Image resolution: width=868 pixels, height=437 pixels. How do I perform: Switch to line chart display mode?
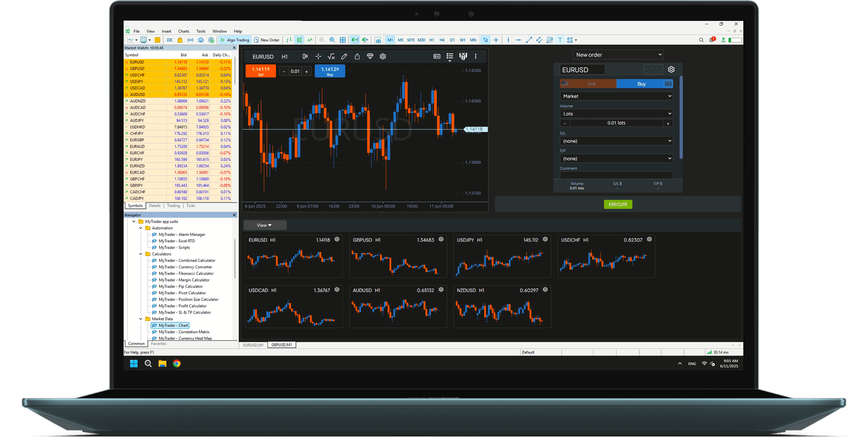pos(309,40)
